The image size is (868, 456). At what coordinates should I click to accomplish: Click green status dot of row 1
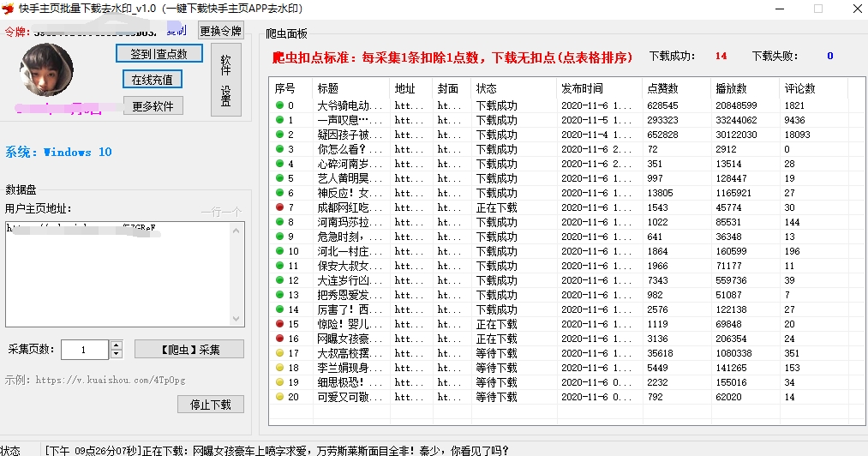click(x=279, y=119)
